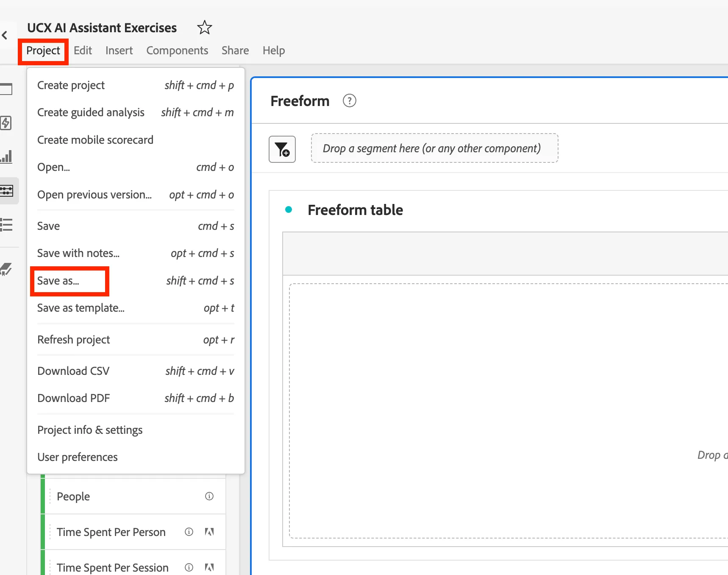
Task: Click Save in Project menu
Action: 136,226
